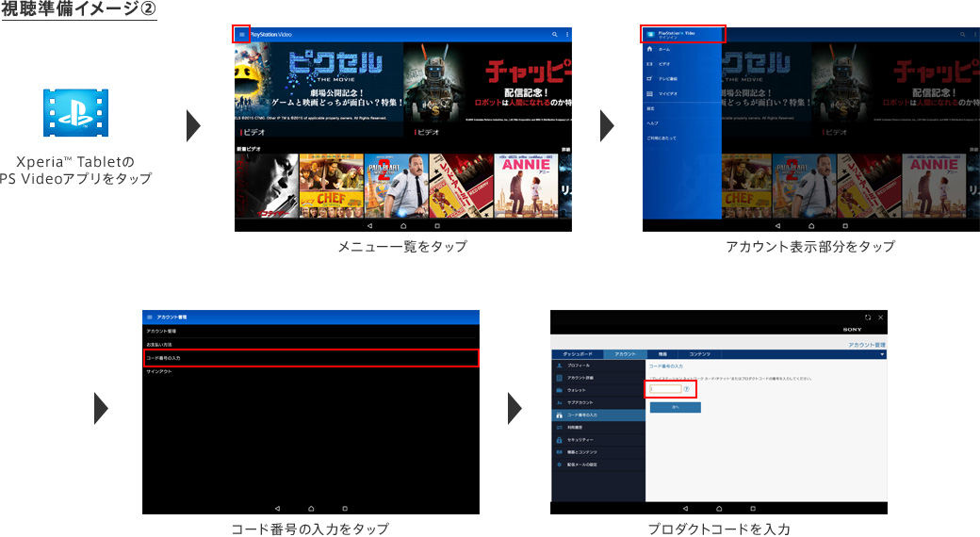
Task: Click the セキュリティー lock icon in the account sidebar
Action: click(559, 440)
